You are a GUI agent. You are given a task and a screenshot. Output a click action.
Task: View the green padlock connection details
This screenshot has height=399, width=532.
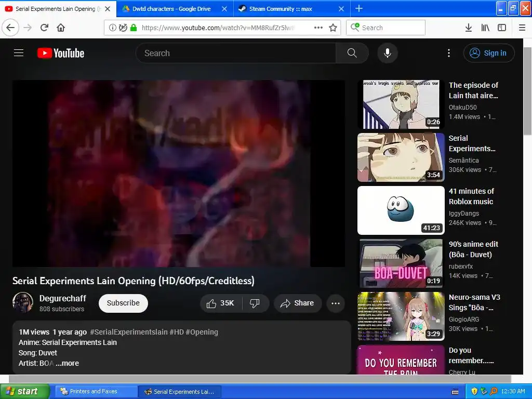click(x=134, y=28)
